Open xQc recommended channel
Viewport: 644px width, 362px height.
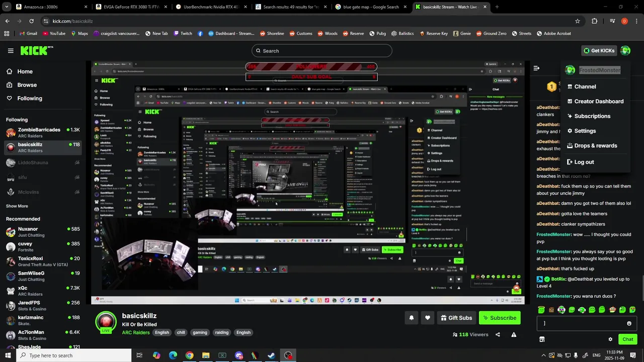point(43,291)
